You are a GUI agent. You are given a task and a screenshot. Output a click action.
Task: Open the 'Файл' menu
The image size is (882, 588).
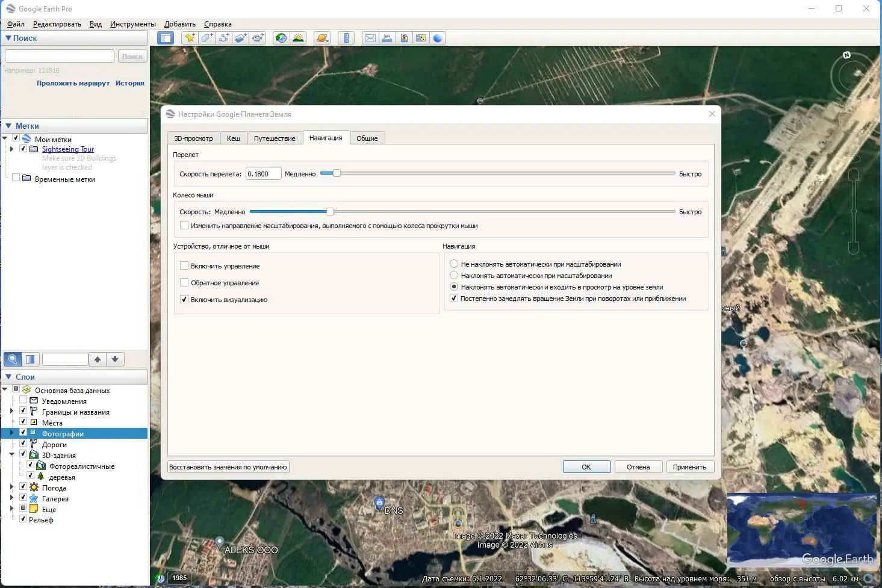click(16, 24)
